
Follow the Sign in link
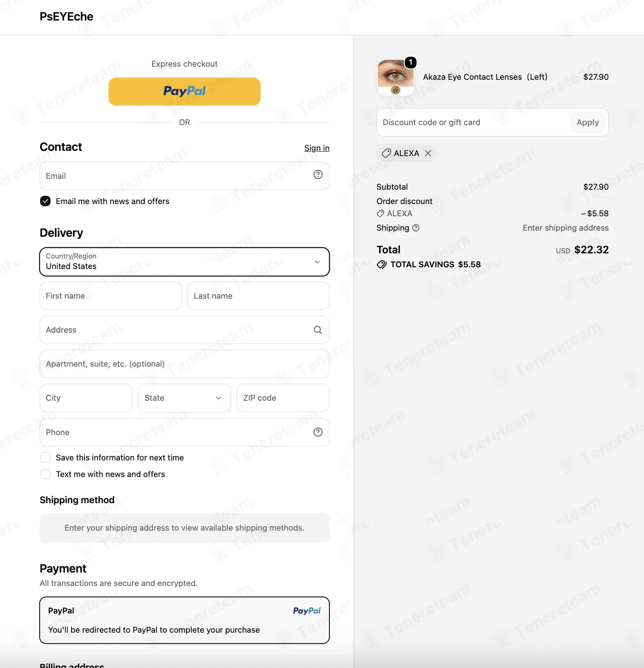coord(317,148)
